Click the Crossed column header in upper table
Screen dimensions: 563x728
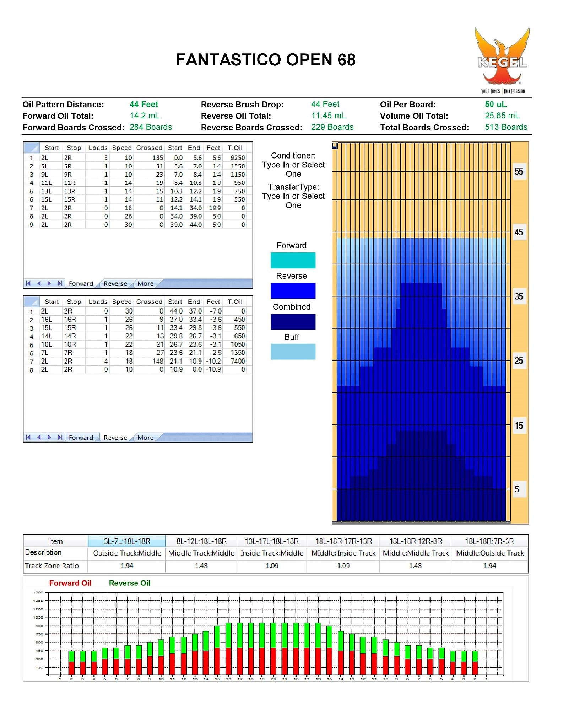coord(149,148)
